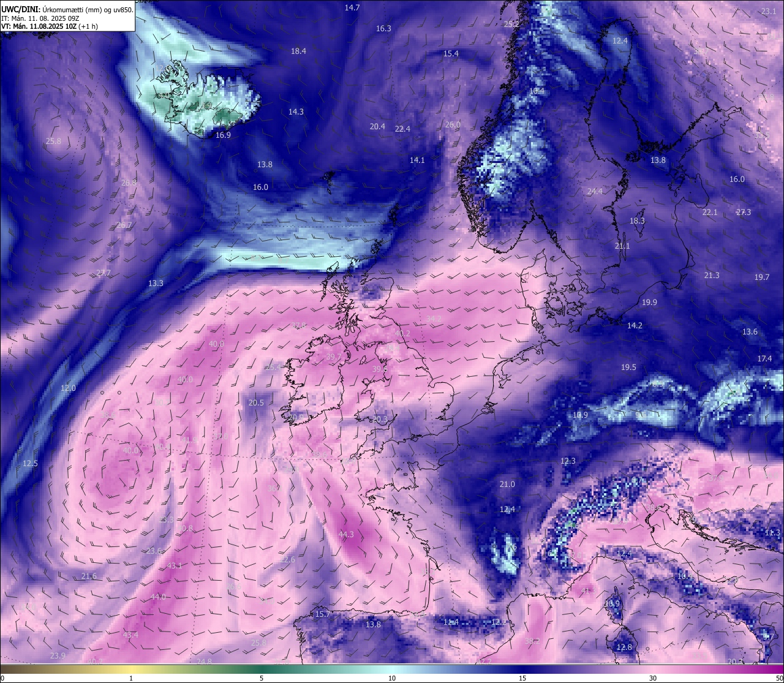Click the 26.0 value off Norway's coast
This screenshot has width=784, height=683.
point(453,125)
